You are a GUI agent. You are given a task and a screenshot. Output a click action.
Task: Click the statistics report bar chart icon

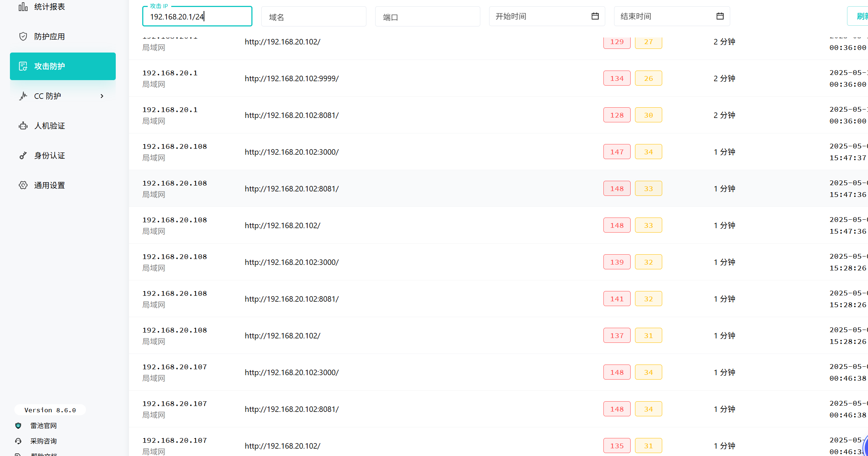point(23,7)
